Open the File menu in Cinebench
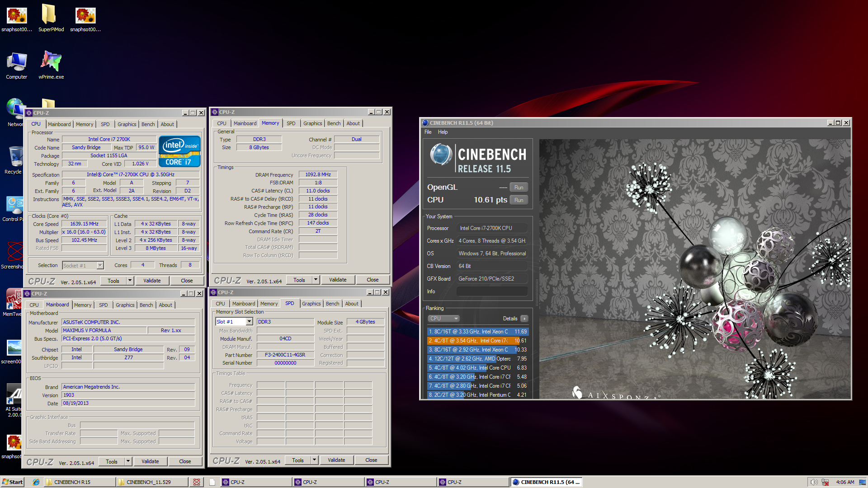The width and height of the screenshot is (868, 488). pyautogui.click(x=428, y=132)
